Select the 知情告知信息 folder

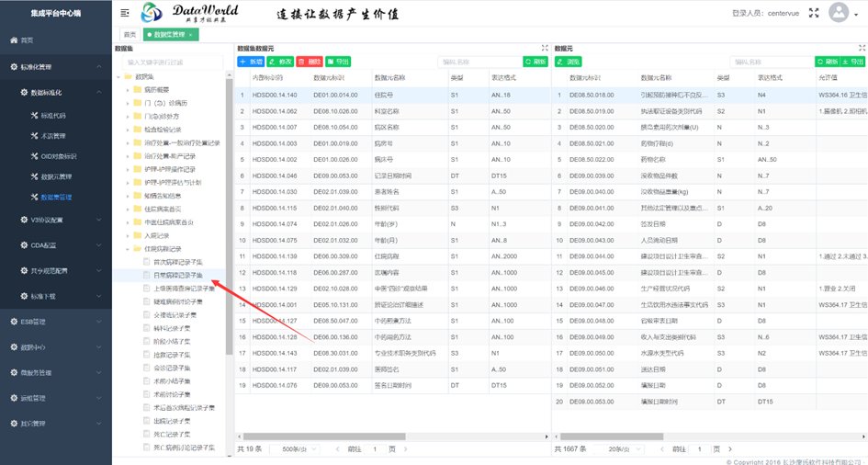pos(163,196)
